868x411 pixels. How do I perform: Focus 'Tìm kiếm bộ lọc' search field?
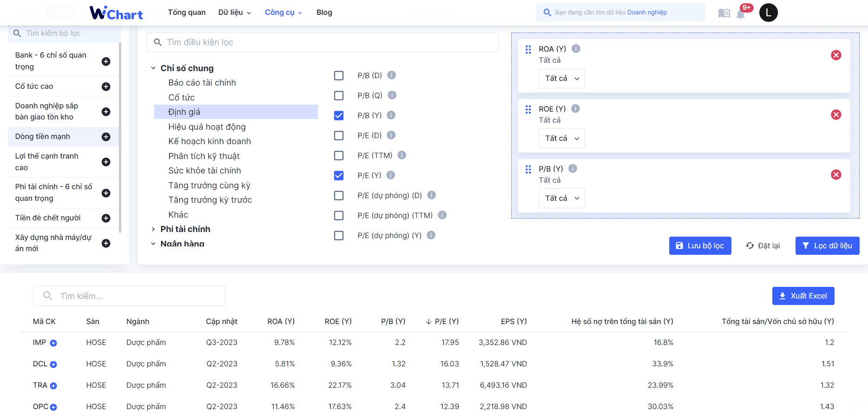(65, 33)
